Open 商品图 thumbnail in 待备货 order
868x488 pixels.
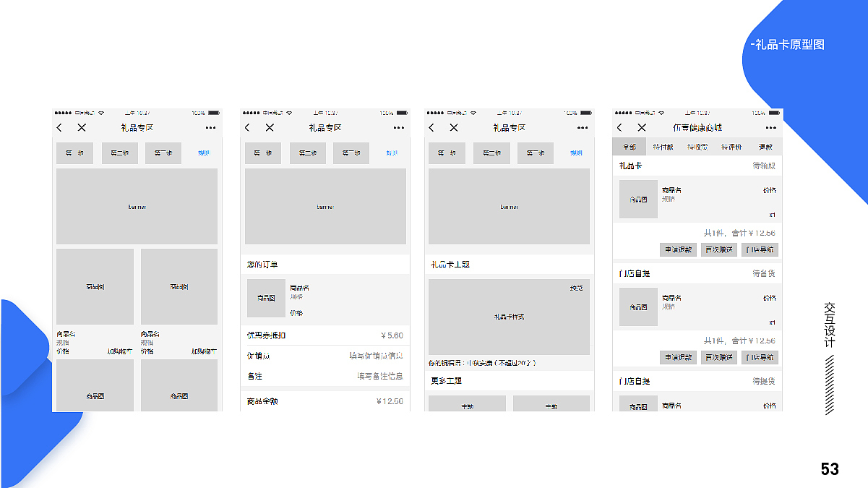[x=638, y=307]
